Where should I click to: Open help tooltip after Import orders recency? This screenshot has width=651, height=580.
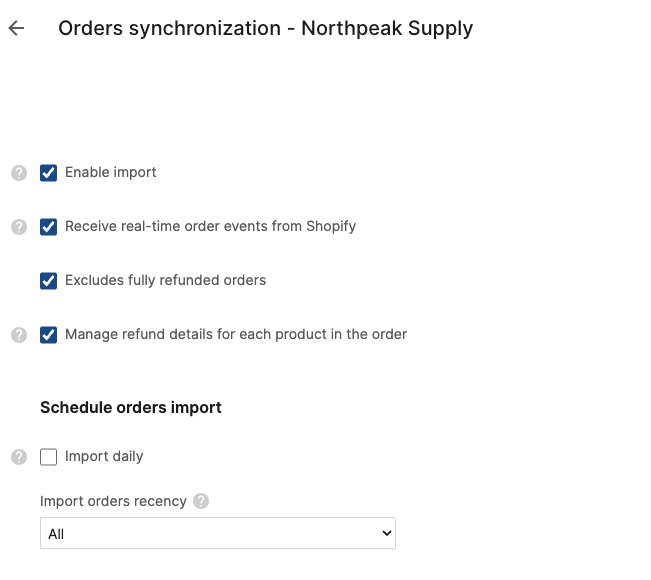pos(201,501)
